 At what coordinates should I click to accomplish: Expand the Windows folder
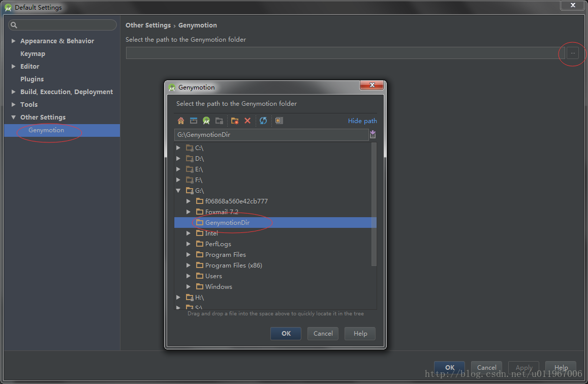189,287
